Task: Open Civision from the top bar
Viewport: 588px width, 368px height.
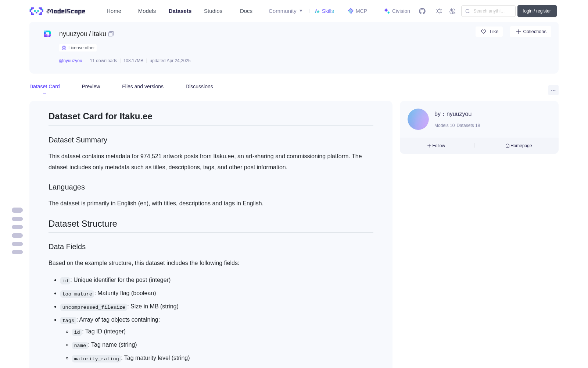Action: click(397, 11)
